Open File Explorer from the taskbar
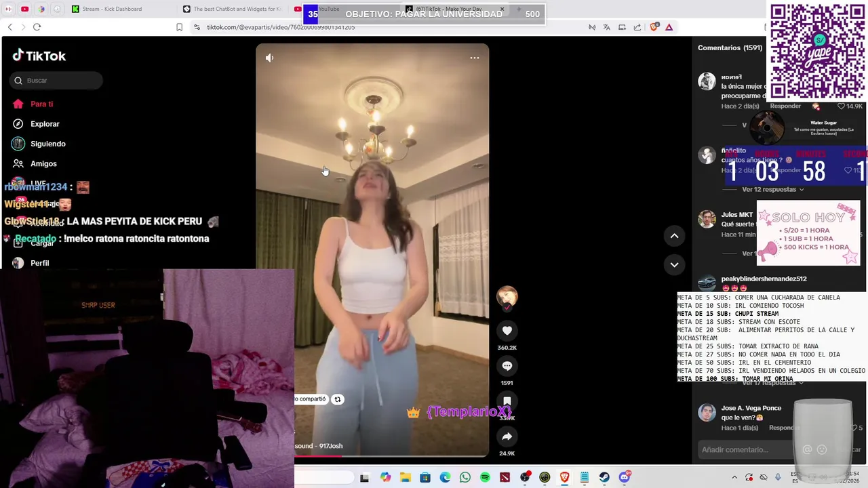This screenshot has height=488, width=868. click(405, 478)
